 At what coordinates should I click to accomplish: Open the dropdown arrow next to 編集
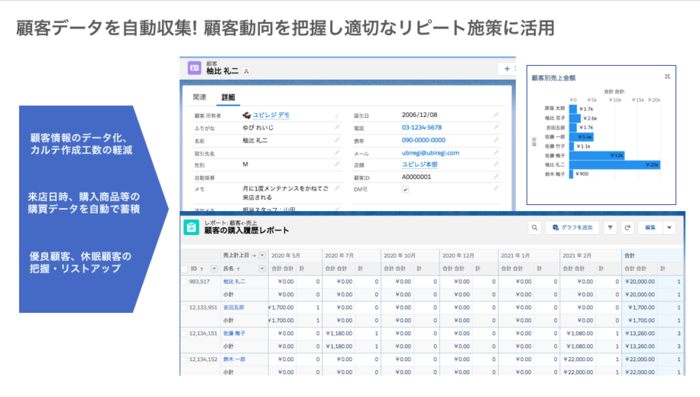[x=669, y=228]
